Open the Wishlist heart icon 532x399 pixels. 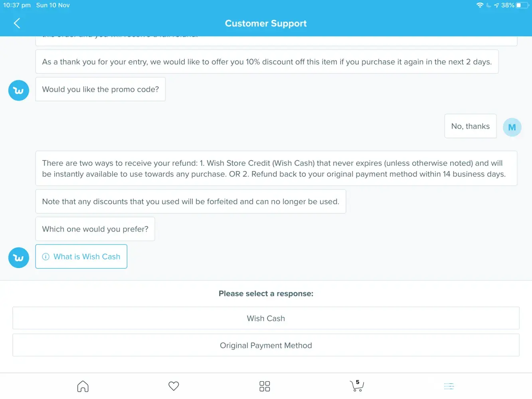click(x=174, y=386)
